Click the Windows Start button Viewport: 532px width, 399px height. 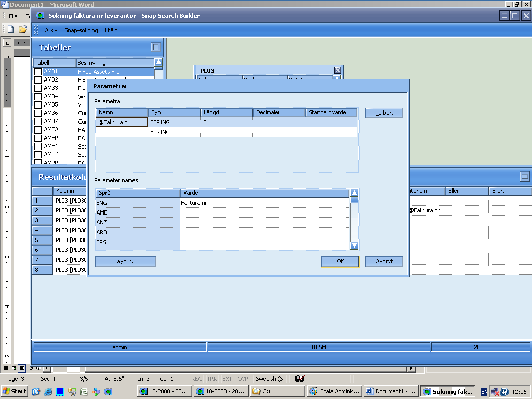click(14, 391)
